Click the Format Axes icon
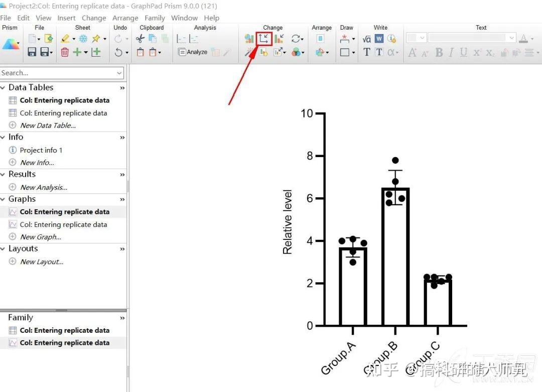This screenshot has width=542, height=392. pyautogui.click(x=264, y=38)
